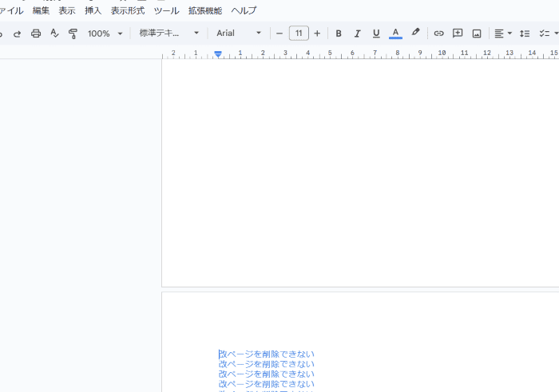This screenshot has height=392, width=559.
Task: Toggle bold formatting
Action: click(339, 34)
